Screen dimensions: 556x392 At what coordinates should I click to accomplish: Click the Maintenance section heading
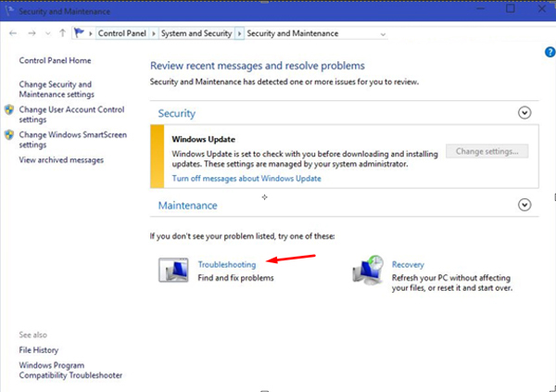(x=187, y=206)
